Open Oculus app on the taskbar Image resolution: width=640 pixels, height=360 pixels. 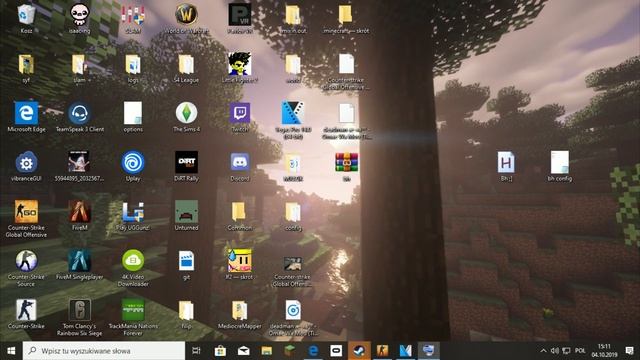[x=336, y=351]
